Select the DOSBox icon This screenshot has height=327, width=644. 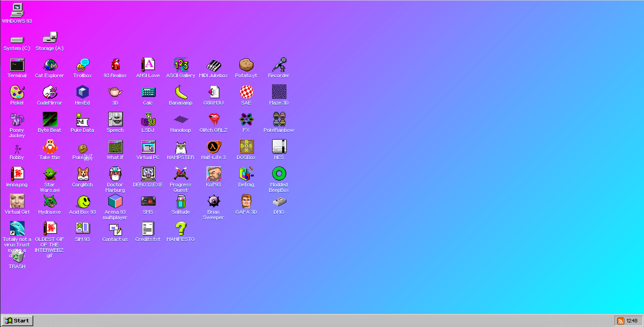(246, 147)
